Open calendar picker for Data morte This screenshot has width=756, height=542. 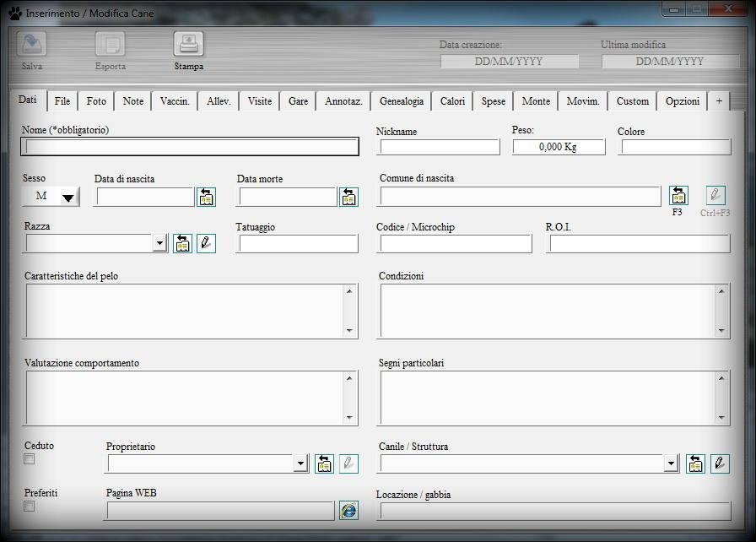pyautogui.click(x=349, y=197)
